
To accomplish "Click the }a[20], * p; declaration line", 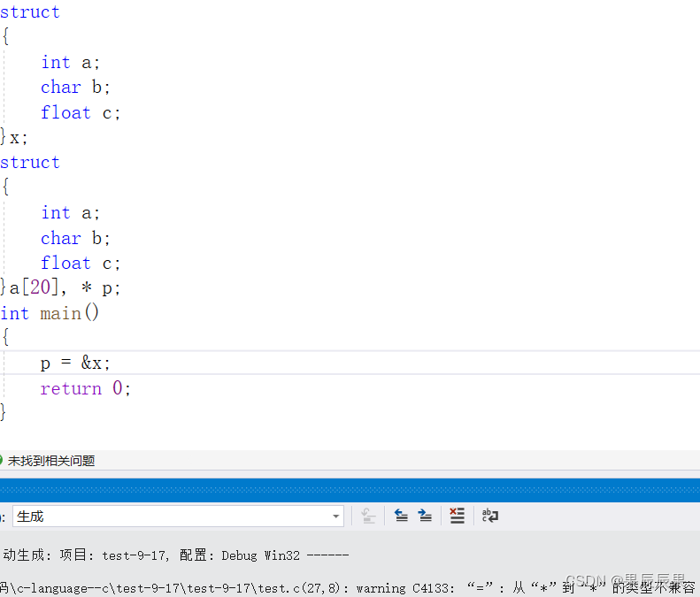I will tap(60, 287).
